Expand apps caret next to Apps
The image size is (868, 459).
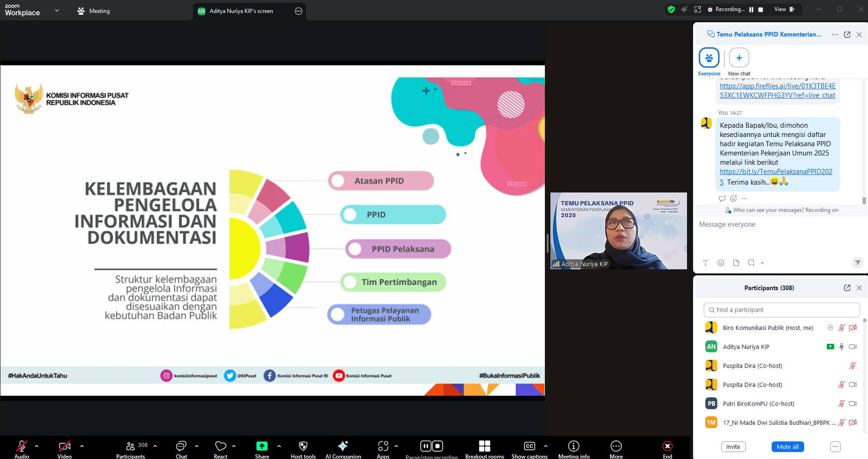coord(396,446)
